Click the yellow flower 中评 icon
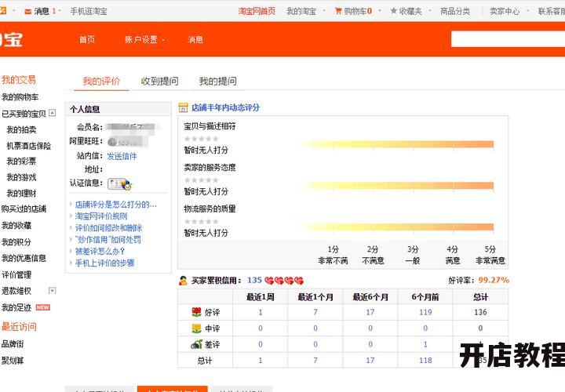 (x=196, y=328)
